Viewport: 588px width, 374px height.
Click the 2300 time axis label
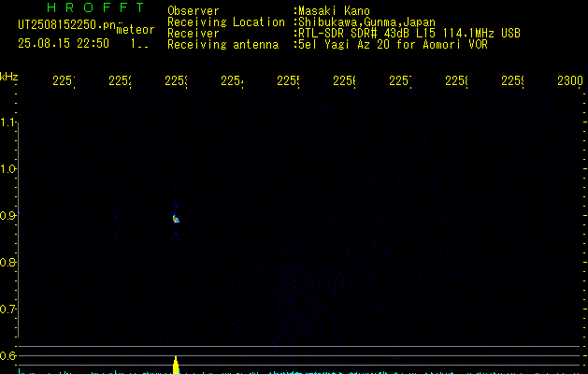pos(570,80)
